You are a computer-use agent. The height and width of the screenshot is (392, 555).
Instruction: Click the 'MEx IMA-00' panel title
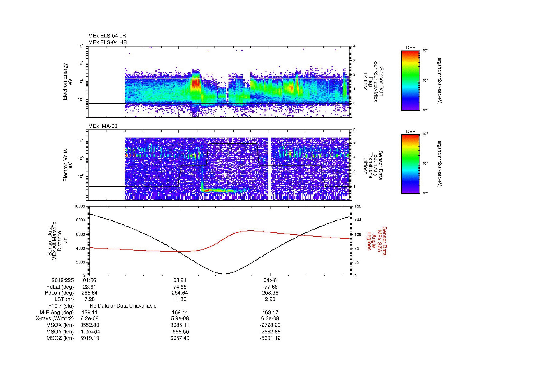103,126
